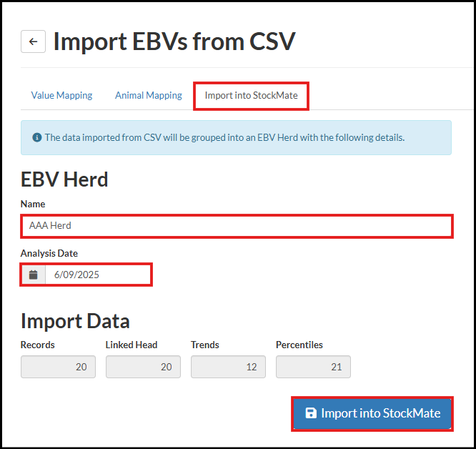Click the floppy disk save icon
The height and width of the screenshot is (449, 476).
pyautogui.click(x=311, y=413)
